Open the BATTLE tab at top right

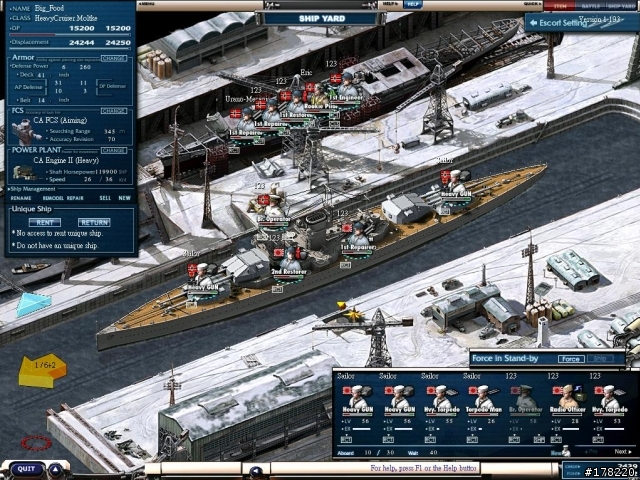[x=590, y=5]
